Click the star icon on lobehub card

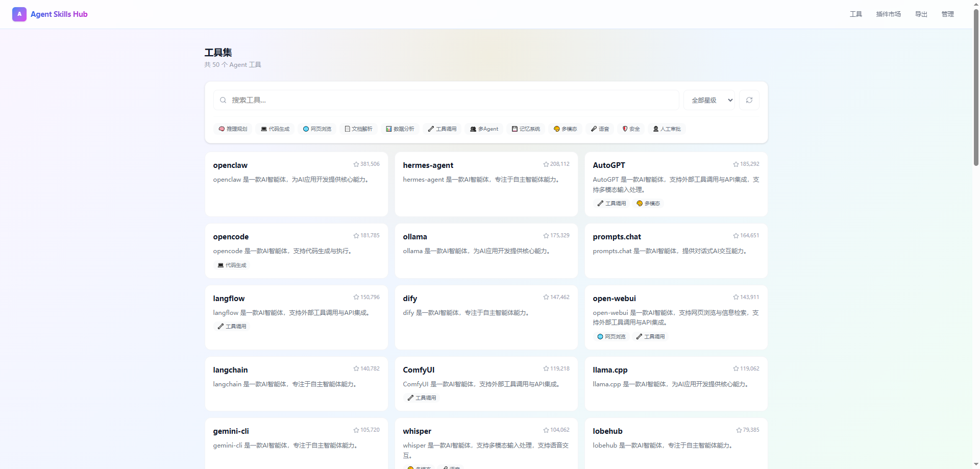click(739, 430)
